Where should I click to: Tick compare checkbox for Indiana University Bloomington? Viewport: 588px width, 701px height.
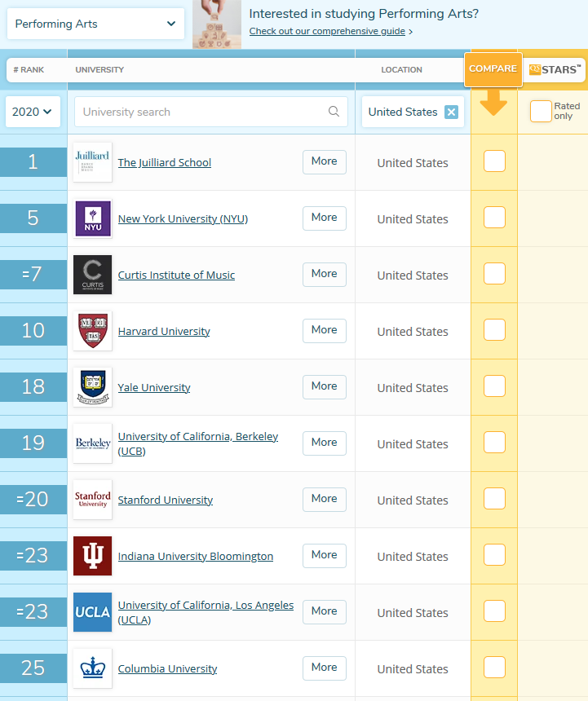[x=494, y=555]
